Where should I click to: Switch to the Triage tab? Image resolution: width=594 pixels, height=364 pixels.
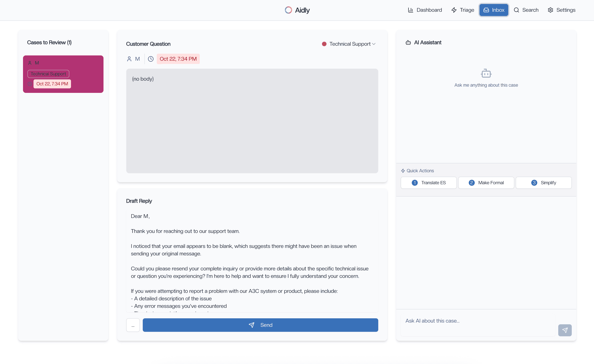(x=463, y=10)
